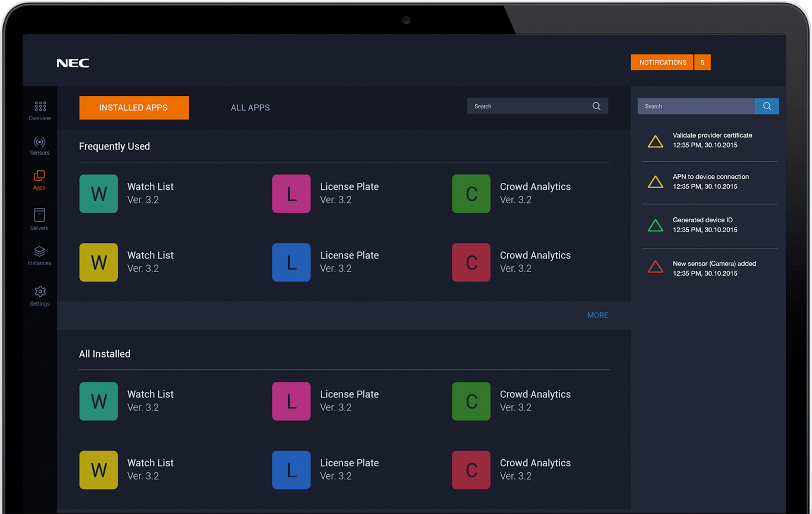812x514 pixels.
Task: Expand Frequently Used with the MORE link
Action: [x=598, y=315]
